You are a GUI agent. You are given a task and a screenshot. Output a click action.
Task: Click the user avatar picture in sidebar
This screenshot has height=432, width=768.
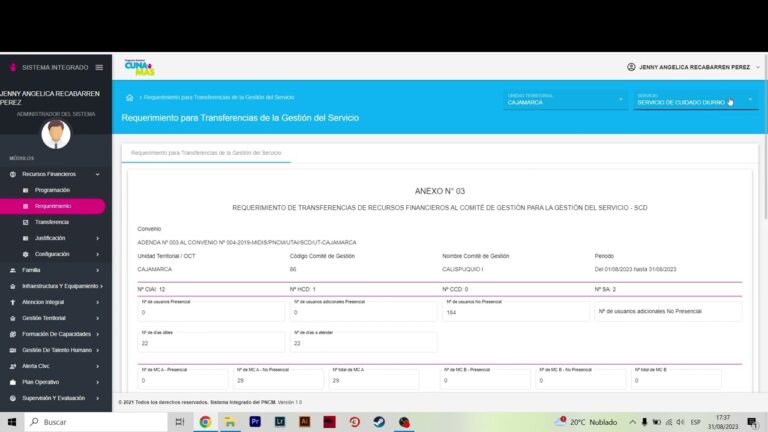tap(56, 134)
